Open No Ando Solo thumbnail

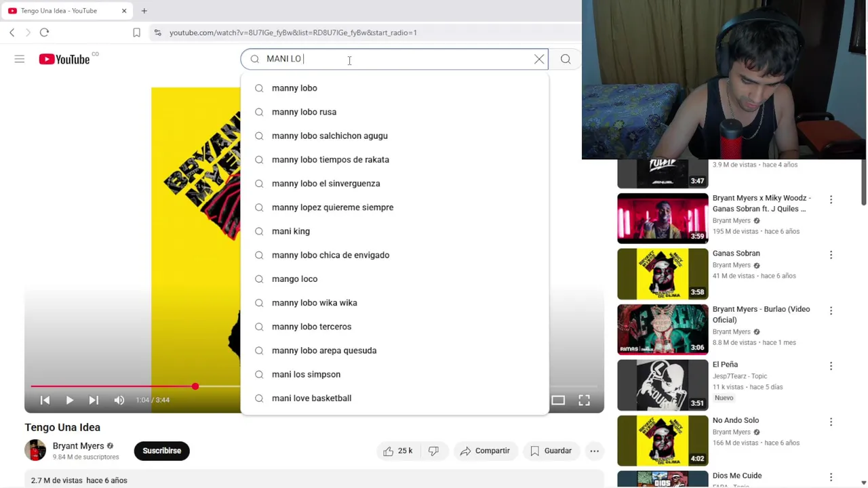coord(663,441)
